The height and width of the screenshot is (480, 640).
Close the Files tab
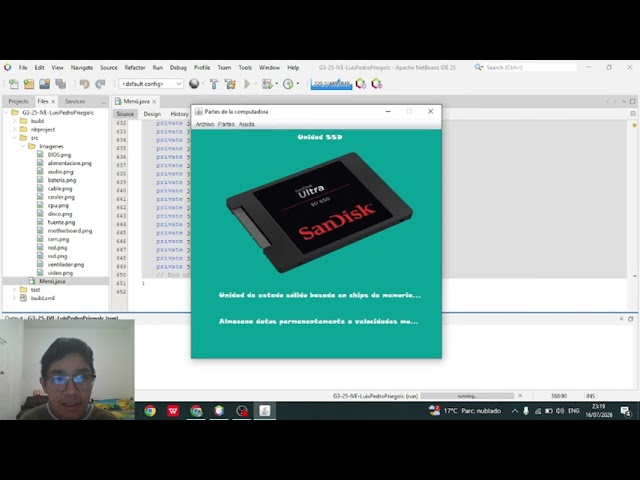[x=53, y=102]
